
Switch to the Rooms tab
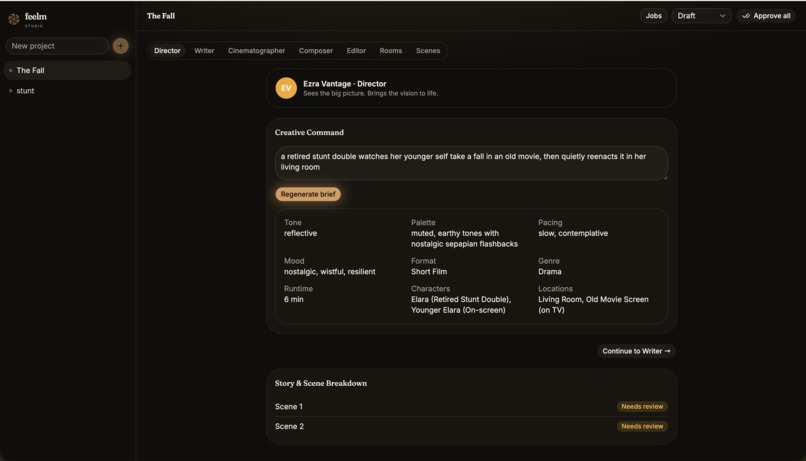(x=391, y=51)
